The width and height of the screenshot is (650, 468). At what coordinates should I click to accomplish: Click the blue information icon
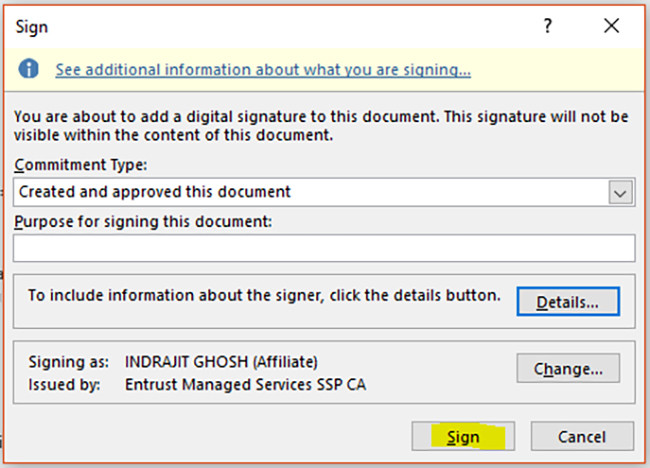[31, 69]
